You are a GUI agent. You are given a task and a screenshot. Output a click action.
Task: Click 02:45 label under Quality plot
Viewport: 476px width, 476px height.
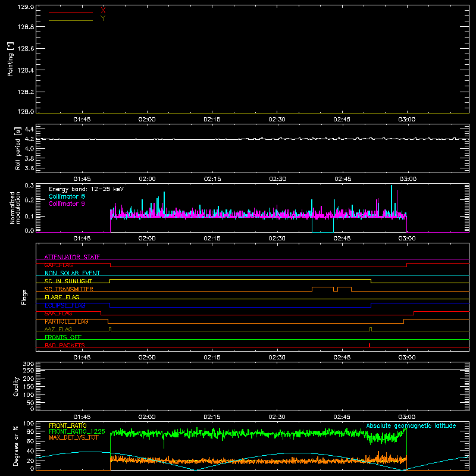point(342,417)
